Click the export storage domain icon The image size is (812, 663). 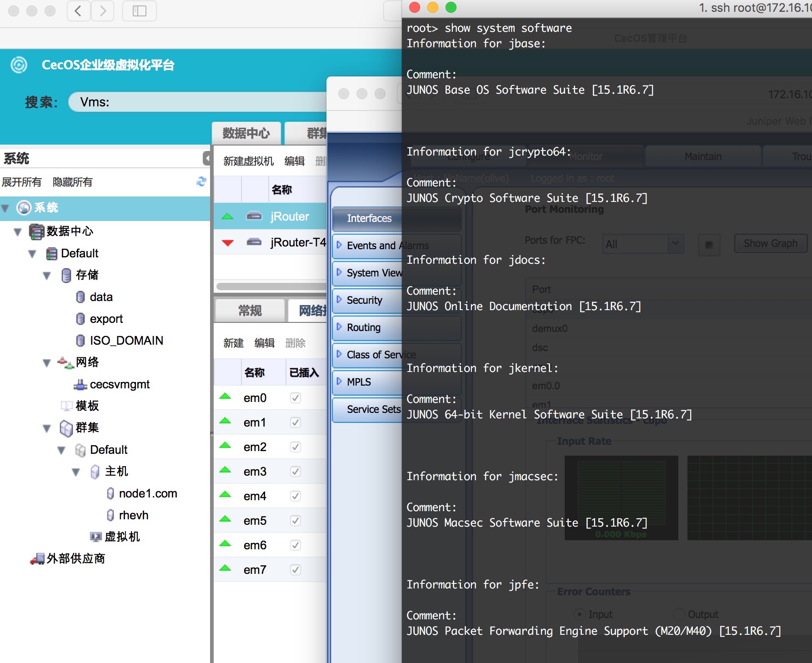coord(80,319)
